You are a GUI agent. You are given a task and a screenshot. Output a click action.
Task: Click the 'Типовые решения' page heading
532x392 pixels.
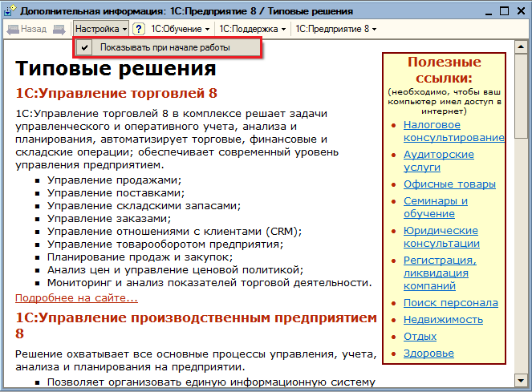(x=116, y=68)
